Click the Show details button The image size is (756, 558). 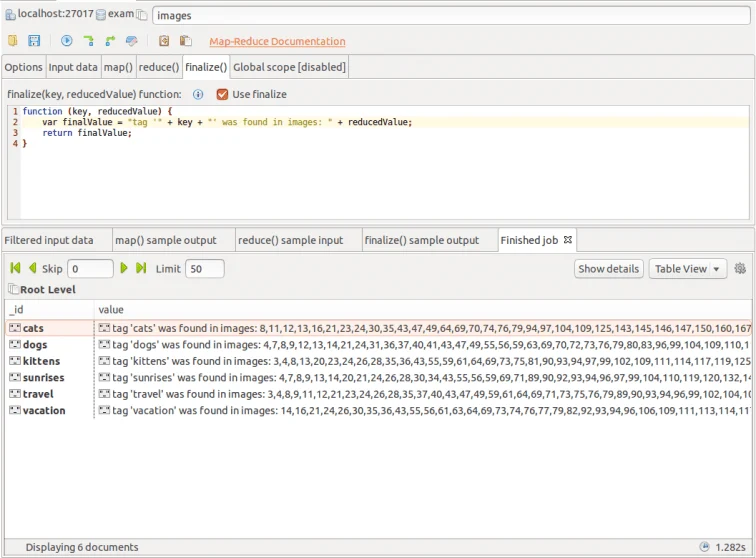608,269
